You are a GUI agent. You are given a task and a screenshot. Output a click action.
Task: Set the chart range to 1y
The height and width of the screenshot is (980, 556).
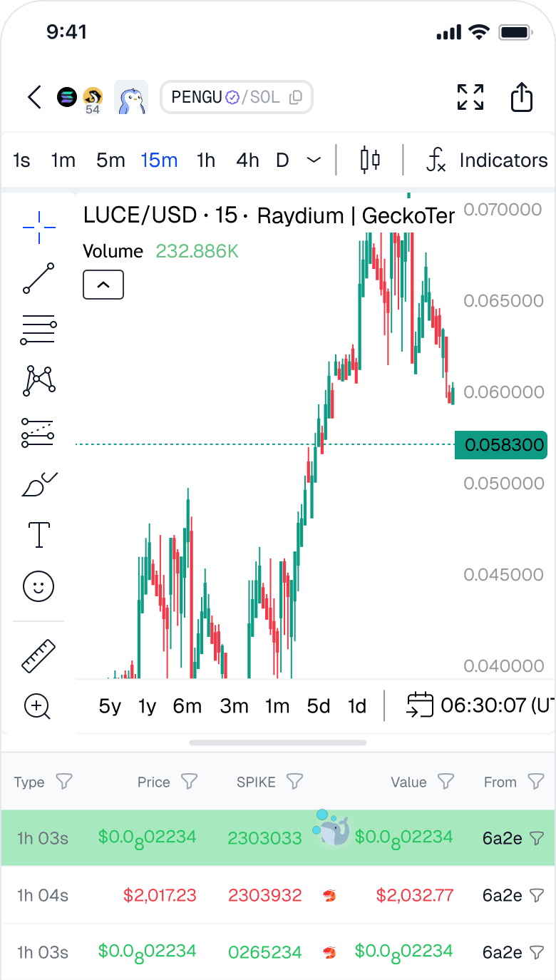pos(147,706)
